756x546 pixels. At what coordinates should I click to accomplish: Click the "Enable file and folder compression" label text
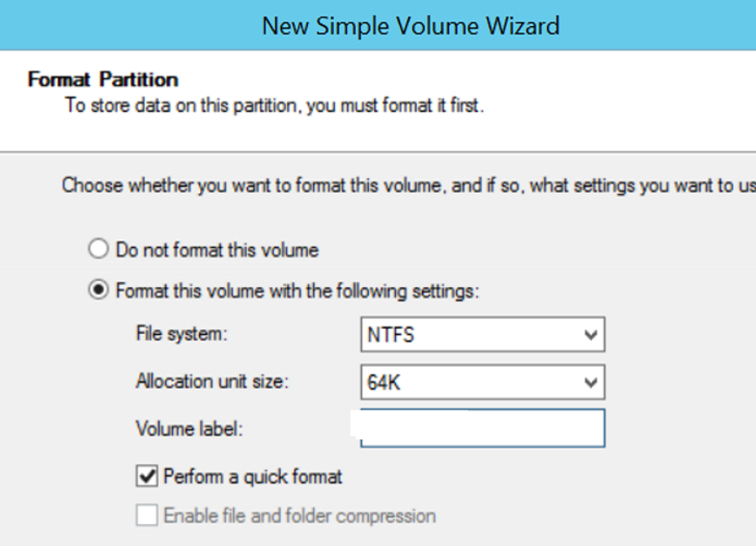[x=300, y=516]
